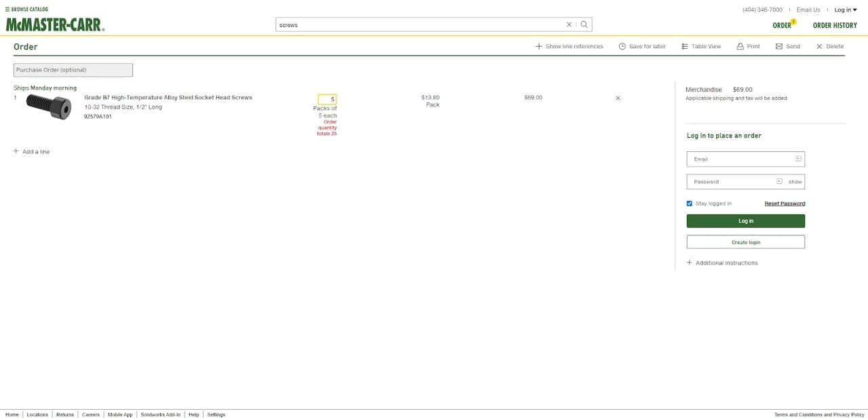The width and height of the screenshot is (868, 420).
Task: Open Solidworks Add-In footer link
Action: tap(161, 415)
